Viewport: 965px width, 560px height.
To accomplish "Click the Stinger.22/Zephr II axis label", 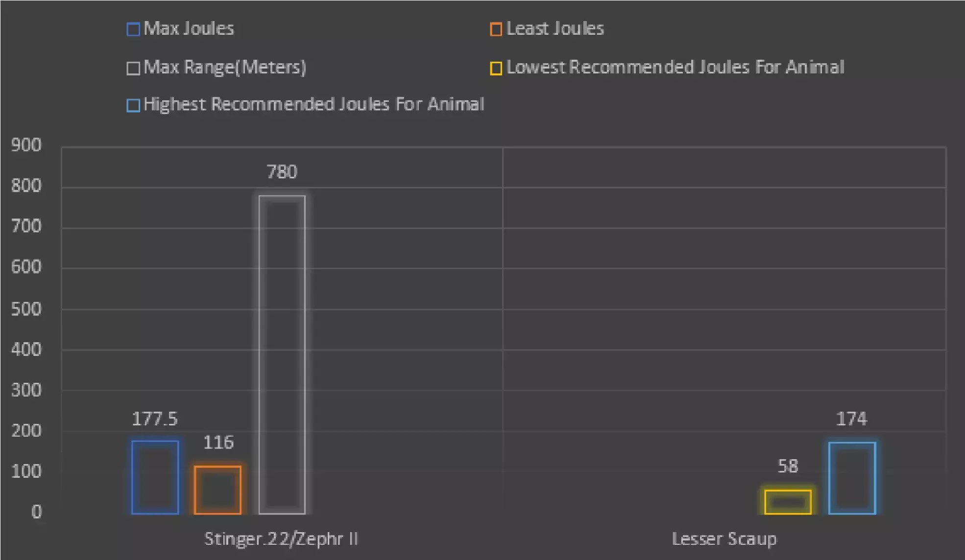I will pyautogui.click(x=281, y=539).
